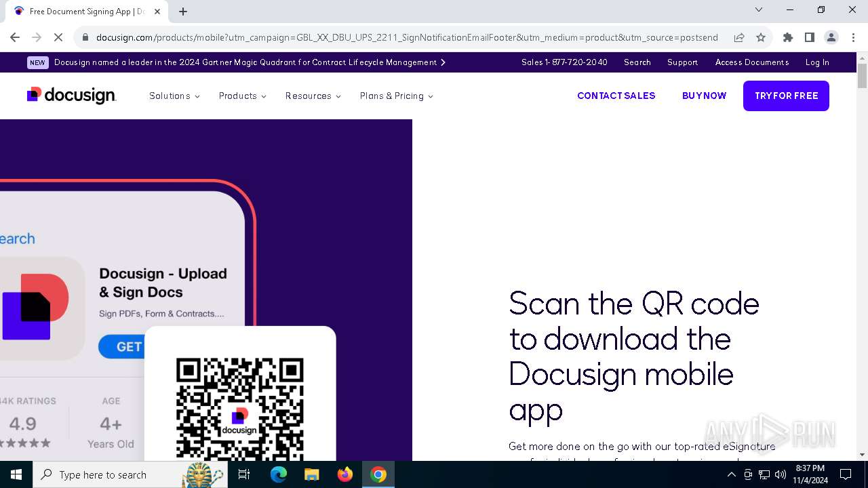Viewport: 868px width, 488px height.
Task: Click the Docusign logo in header
Action: tap(71, 96)
